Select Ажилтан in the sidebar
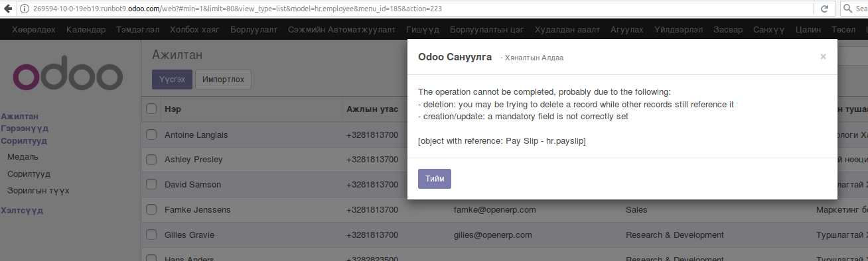Viewport: 868px width, 261px height. point(20,116)
